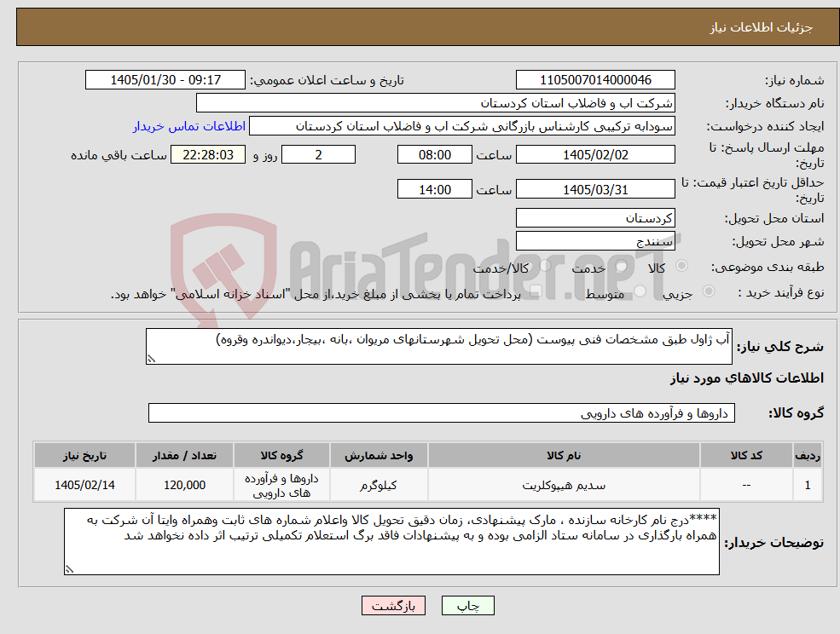
Task: Select the کالا/خدمت radio button
Action: coord(545,266)
